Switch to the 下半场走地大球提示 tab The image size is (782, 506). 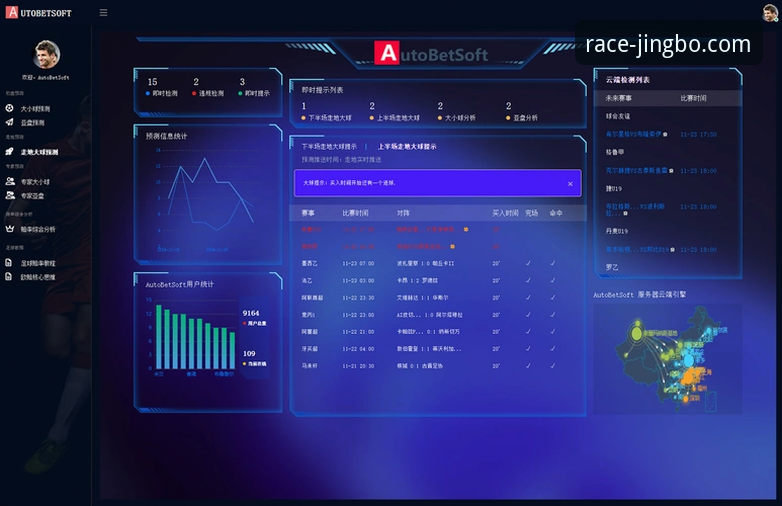(x=329, y=147)
